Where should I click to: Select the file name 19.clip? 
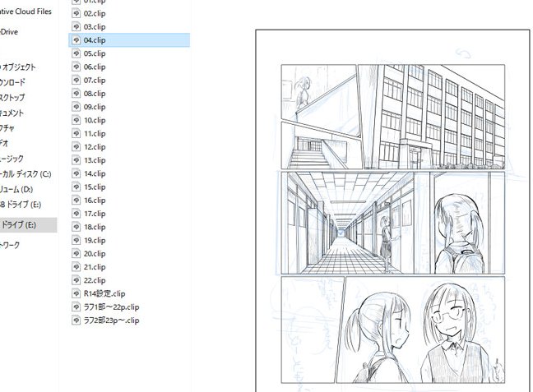(x=95, y=240)
